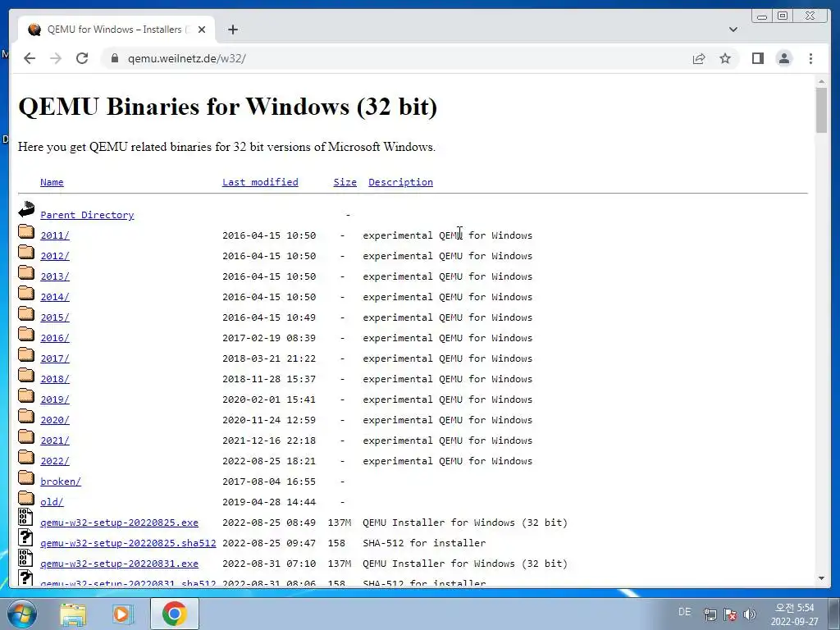Click folder icon beside 2018/
840x630 pixels.
(x=26, y=375)
